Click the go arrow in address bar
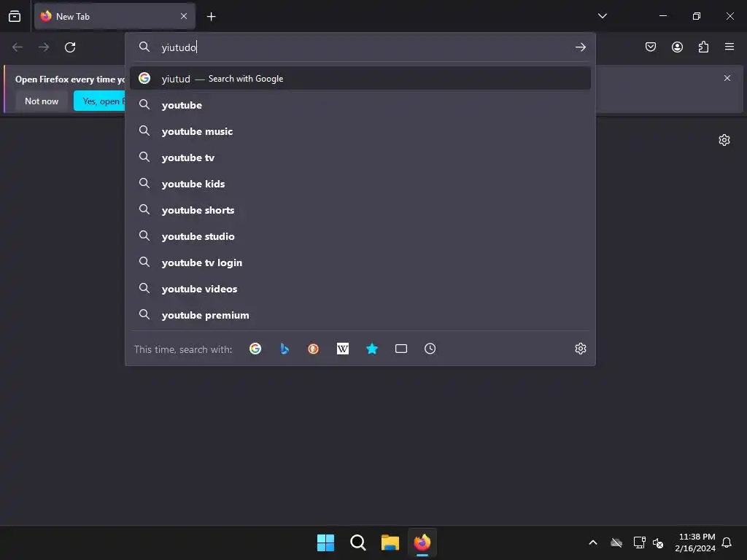Viewport: 747px width, 560px height. [x=580, y=47]
